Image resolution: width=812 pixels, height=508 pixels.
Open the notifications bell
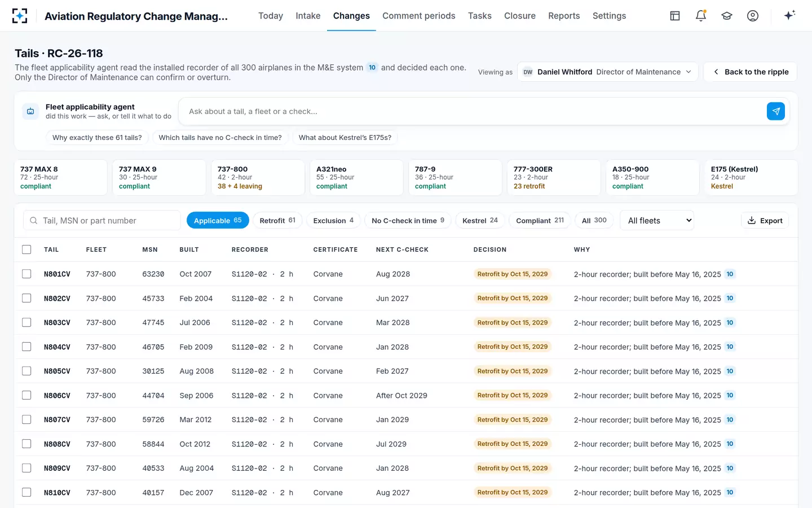tap(701, 16)
